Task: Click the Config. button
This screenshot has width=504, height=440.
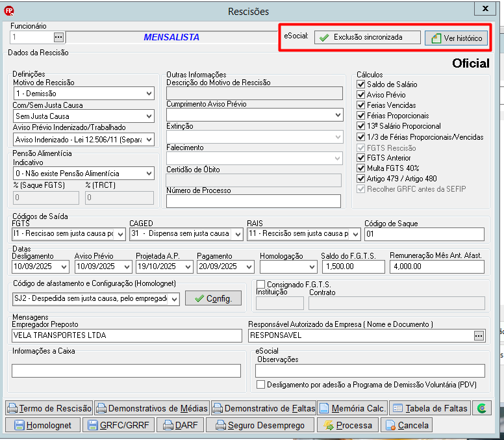Action: click(213, 298)
